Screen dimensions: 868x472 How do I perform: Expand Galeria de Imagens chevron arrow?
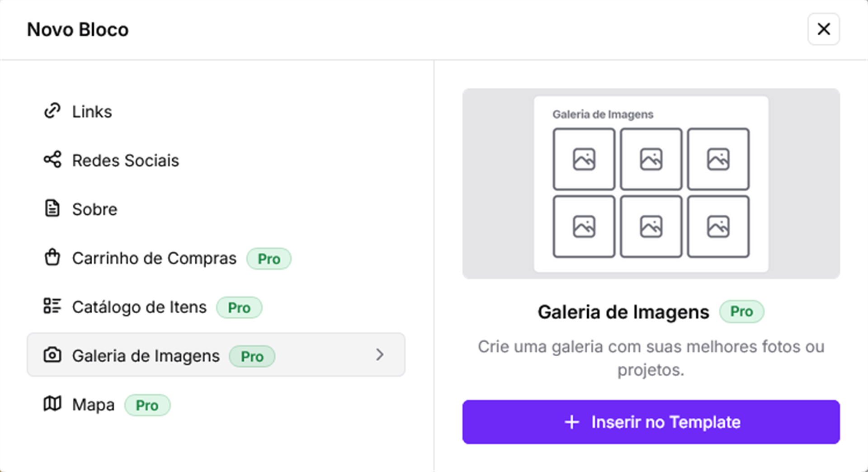point(380,355)
